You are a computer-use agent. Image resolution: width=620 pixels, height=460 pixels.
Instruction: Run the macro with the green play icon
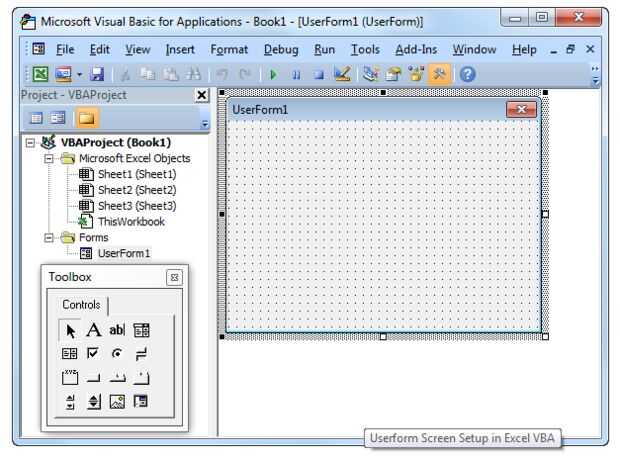[273, 74]
